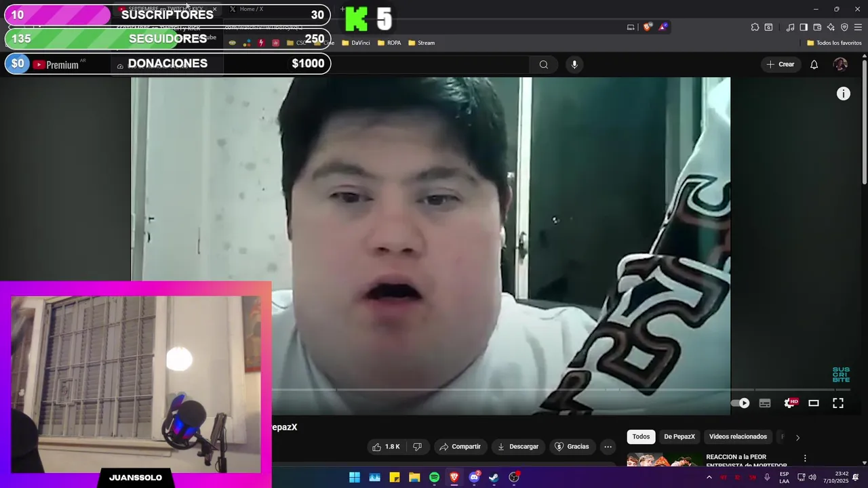This screenshot has width=868, height=488.
Task: Open File Explorer from taskbar
Action: pos(414,477)
